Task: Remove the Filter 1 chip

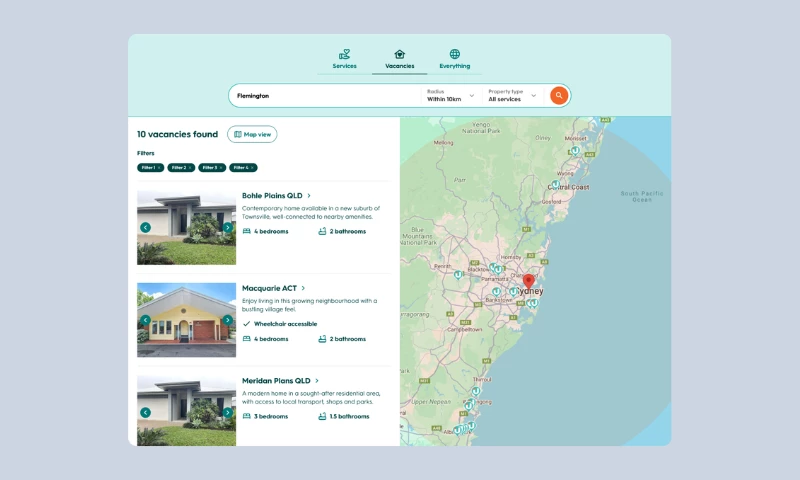Action: tap(159, 168)
